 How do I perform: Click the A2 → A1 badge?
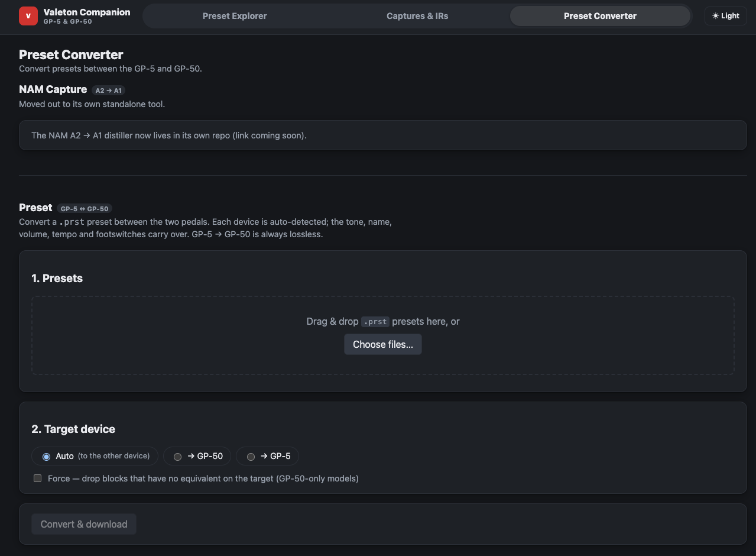click(109, 90)
